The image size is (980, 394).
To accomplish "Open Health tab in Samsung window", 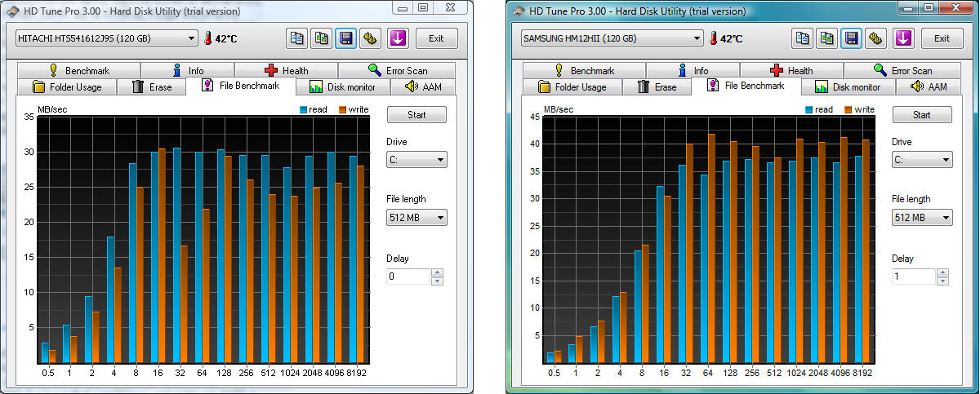I will (791, 71).
